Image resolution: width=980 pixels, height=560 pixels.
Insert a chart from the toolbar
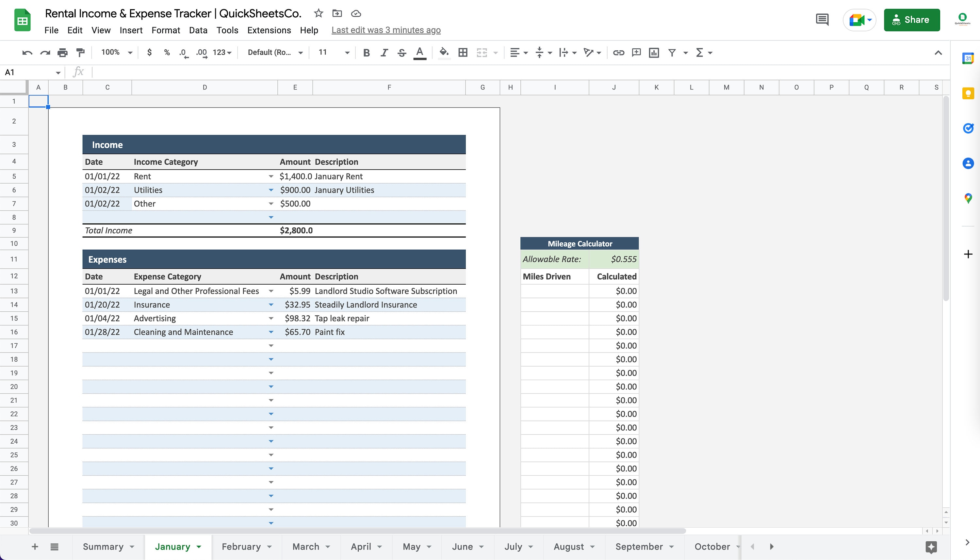(x=654, y=52)
